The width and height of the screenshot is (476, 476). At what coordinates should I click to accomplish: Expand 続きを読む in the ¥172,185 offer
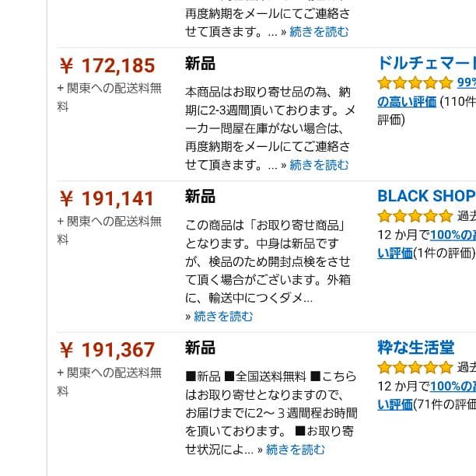[x=319, y=165]
